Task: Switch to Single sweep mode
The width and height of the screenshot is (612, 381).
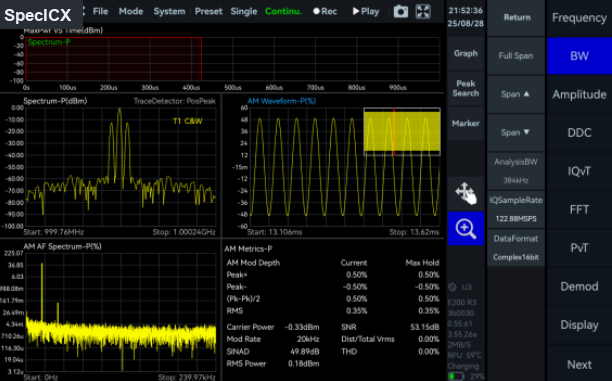Action: point(244,11)
